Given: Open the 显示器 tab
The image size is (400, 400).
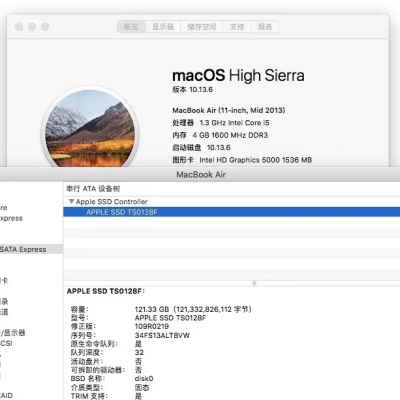Looking at the screenshot, I should 163,27.
